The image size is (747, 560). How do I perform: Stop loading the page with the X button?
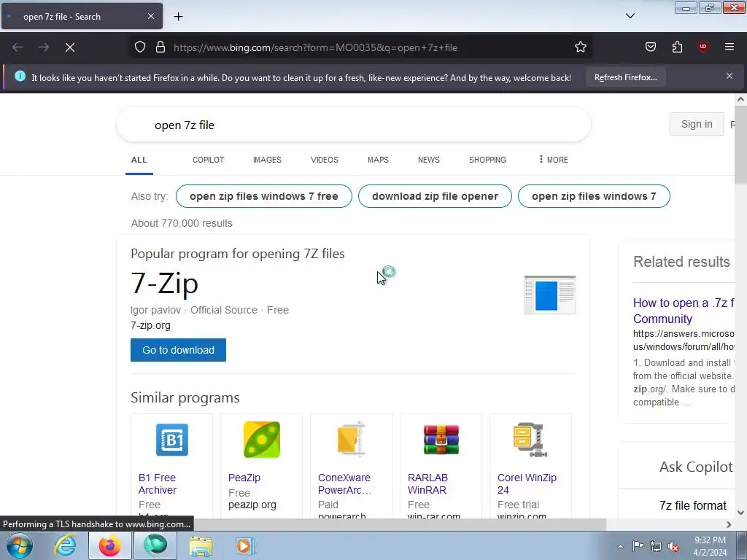click(x=70, y=47)
